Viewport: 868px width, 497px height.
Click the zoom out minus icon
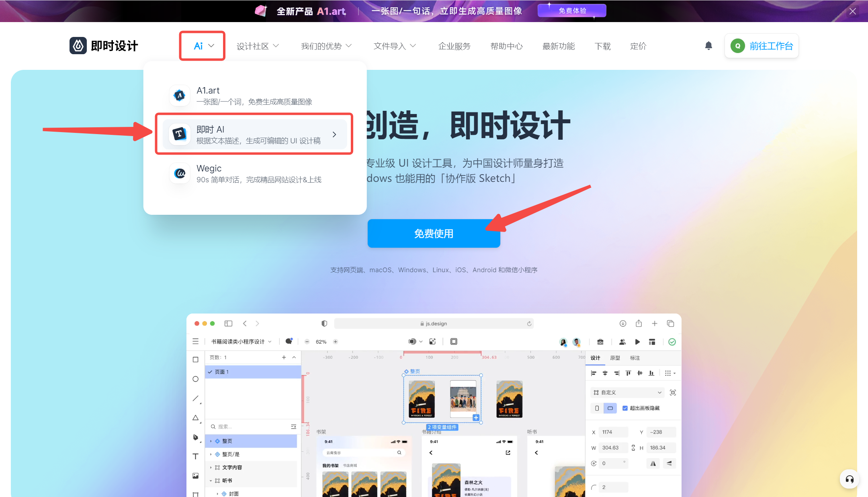[x=307, y=342]
